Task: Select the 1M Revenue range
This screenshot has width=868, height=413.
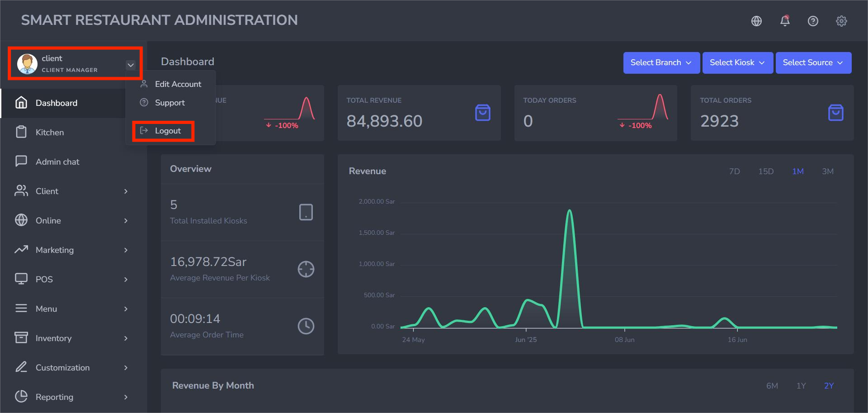Action: (x=798, y=171)
